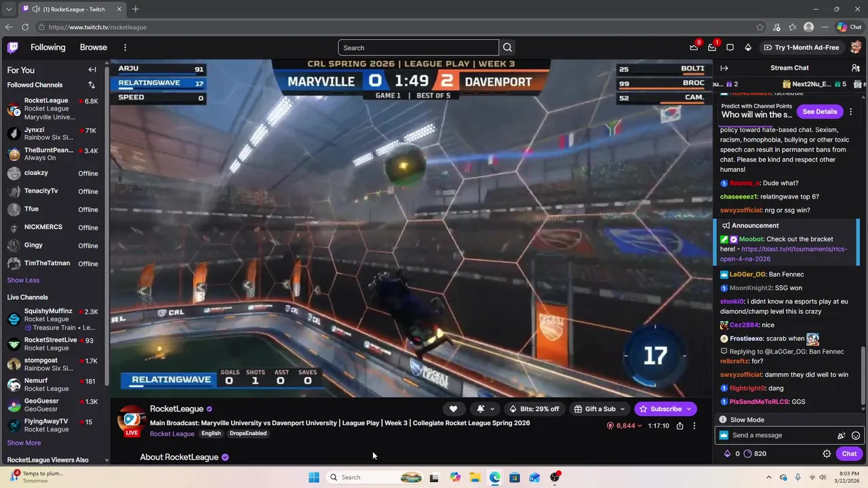Click the English tag

[211, 434]
